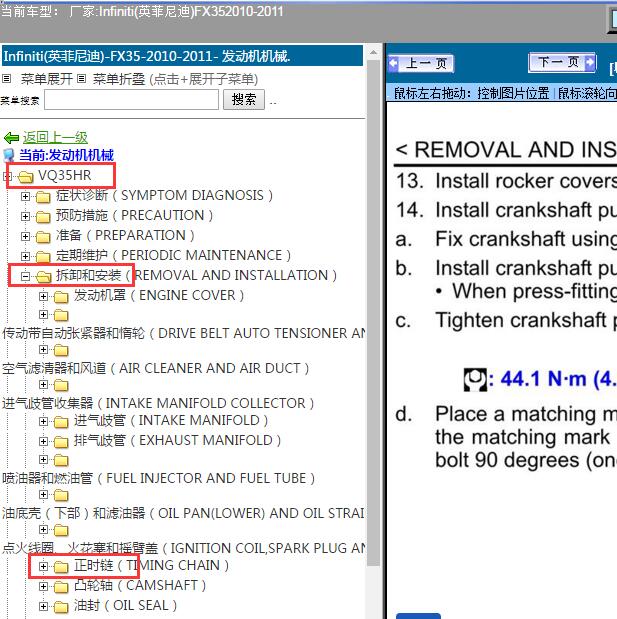
Task: Open 症状诊断 (SYMPTOM DIAGNOSIS)
Action: [x=164, y=195]
